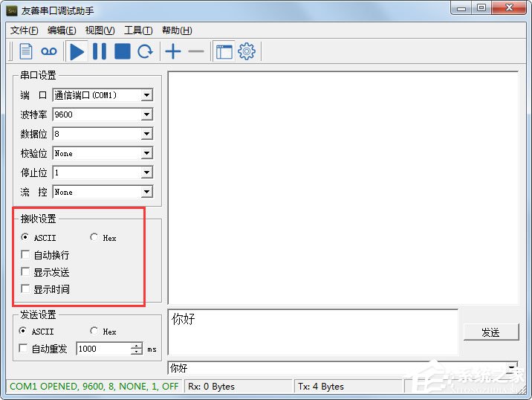The height and width of the screenshot is (400, 532).
Task: Open the 数据位 dropdown showing 8
Action: [146, 134]
